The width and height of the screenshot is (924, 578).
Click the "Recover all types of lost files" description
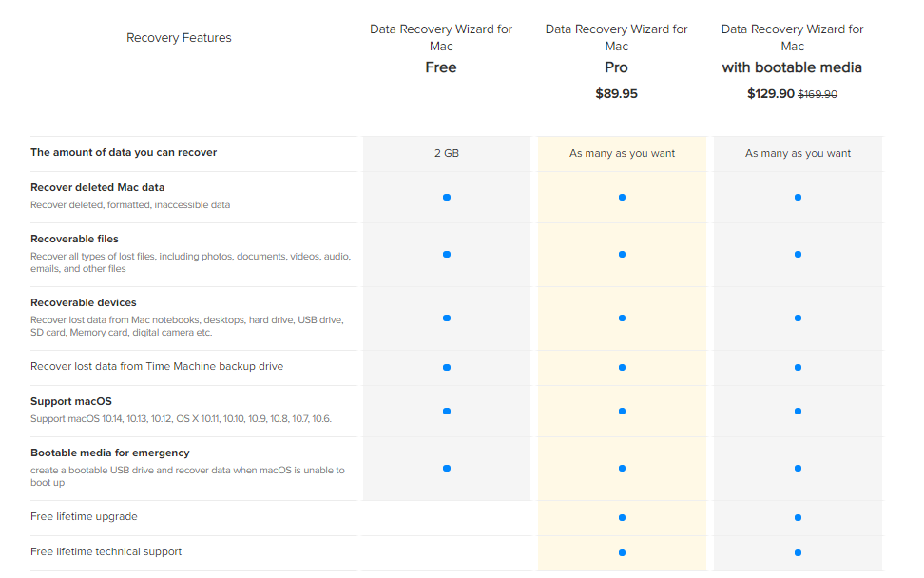(x=190, y=262)
